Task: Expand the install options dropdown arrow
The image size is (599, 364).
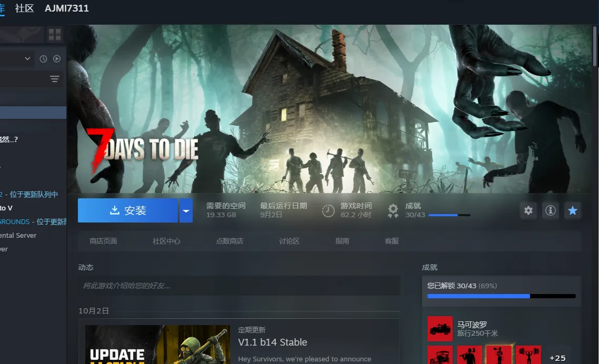Action: click(186, 210)
